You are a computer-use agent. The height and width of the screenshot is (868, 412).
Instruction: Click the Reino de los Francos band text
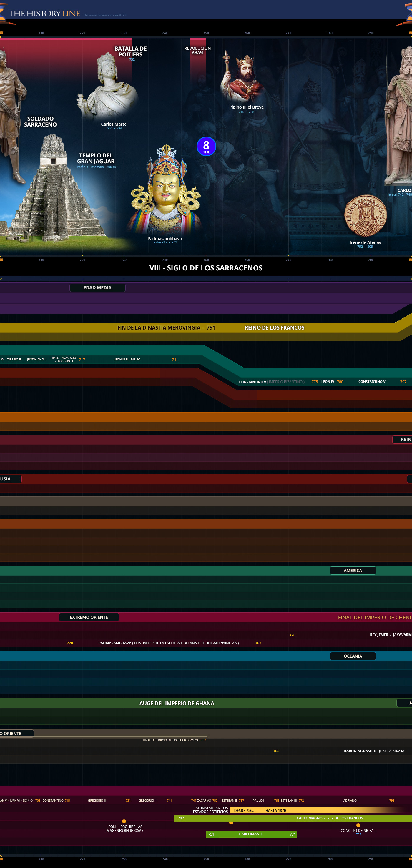tap(275, 327)
